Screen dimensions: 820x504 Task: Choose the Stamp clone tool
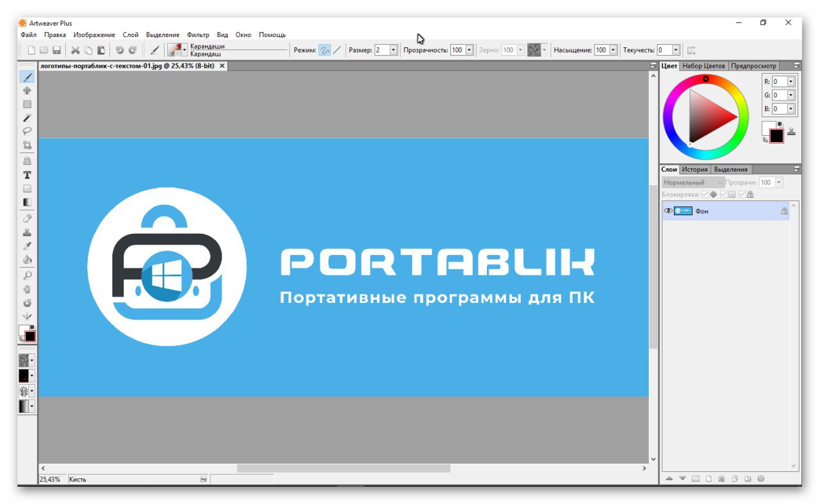tap(27, 232)
